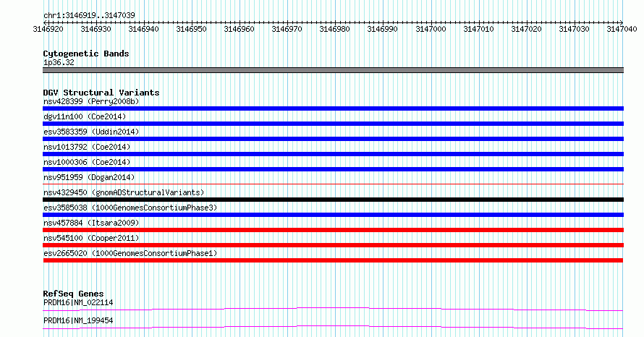
Task: Click the DGV Structural Variants track heading
Action: (x=101, y=93)
